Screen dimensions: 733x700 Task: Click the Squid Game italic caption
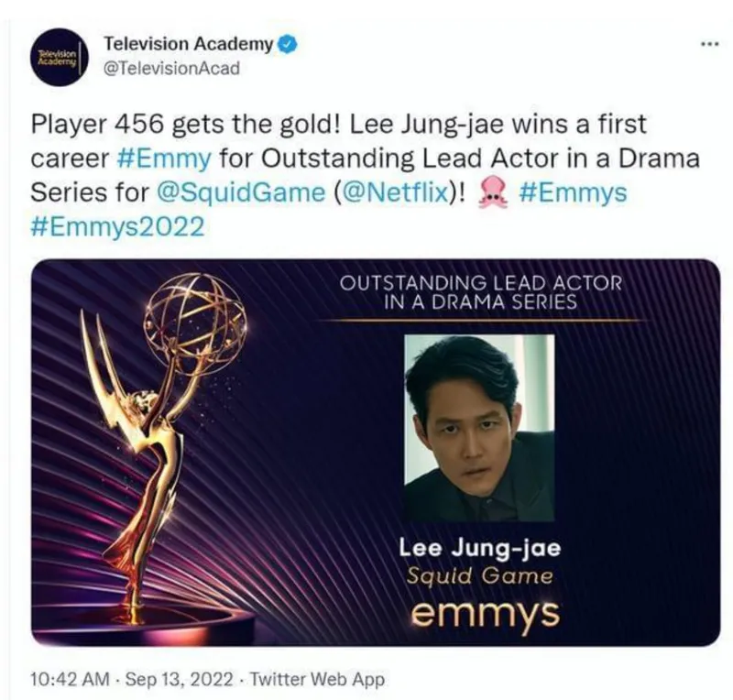pos(479,575)
